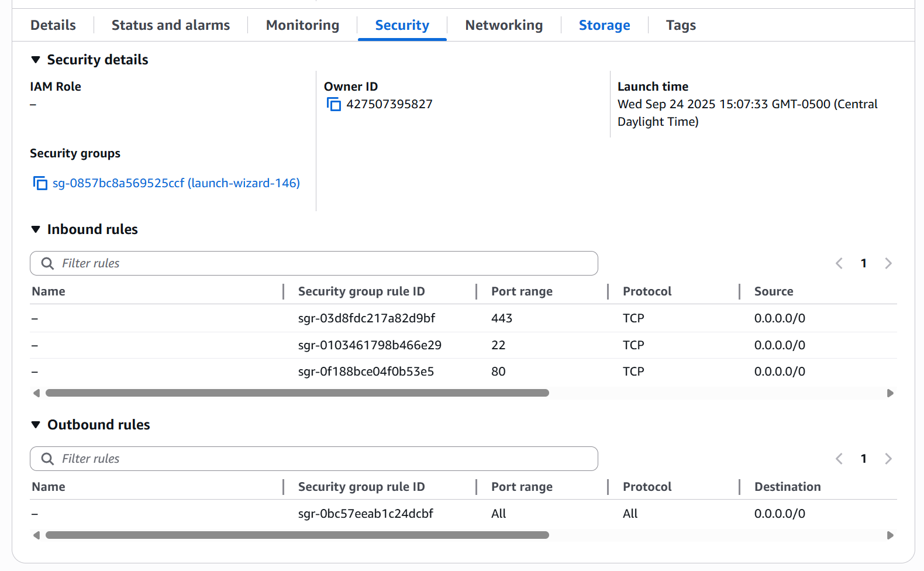Screen dimensions: 924x571
Task: Copy the security group ID icon
Action: point(40,183)
